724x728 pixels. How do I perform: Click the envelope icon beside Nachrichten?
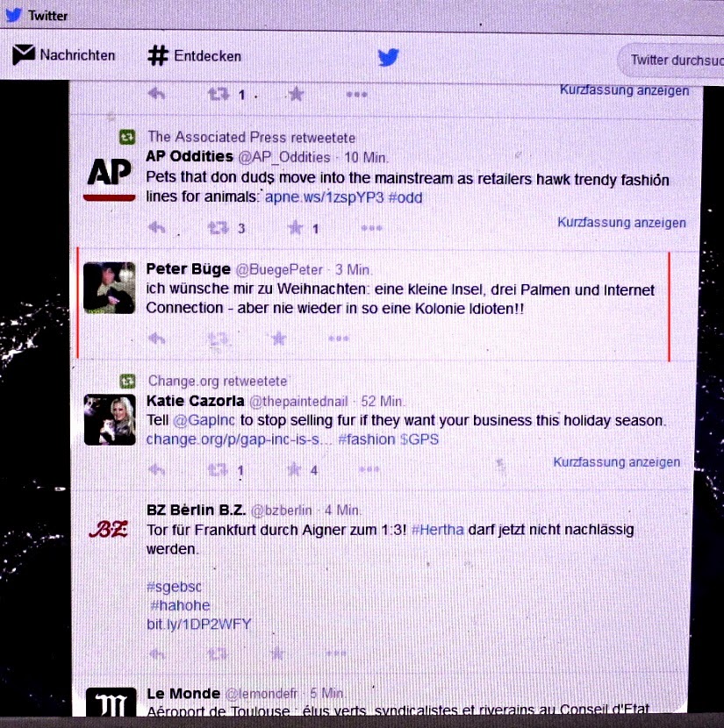click(23, 54)
